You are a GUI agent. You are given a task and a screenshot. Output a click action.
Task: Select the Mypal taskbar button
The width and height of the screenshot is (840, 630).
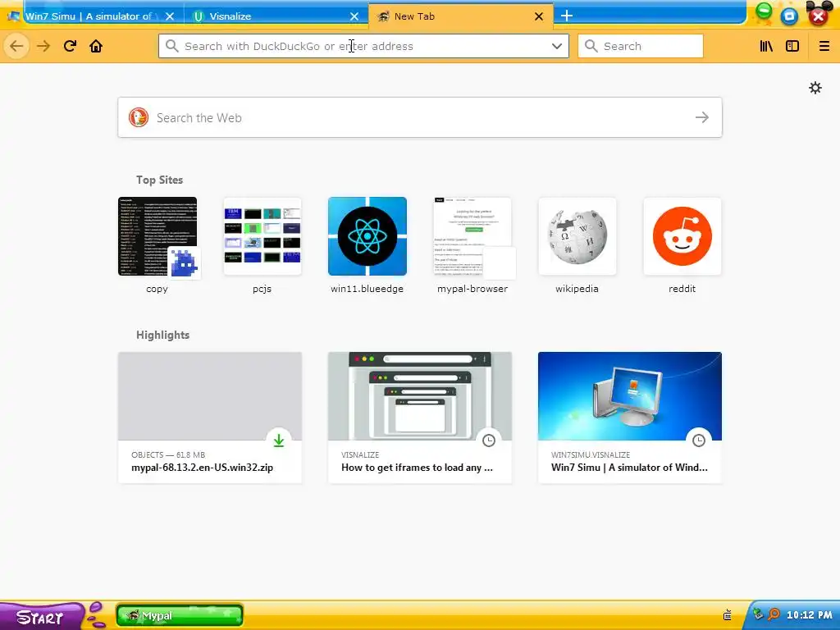[x=180, y=615]
